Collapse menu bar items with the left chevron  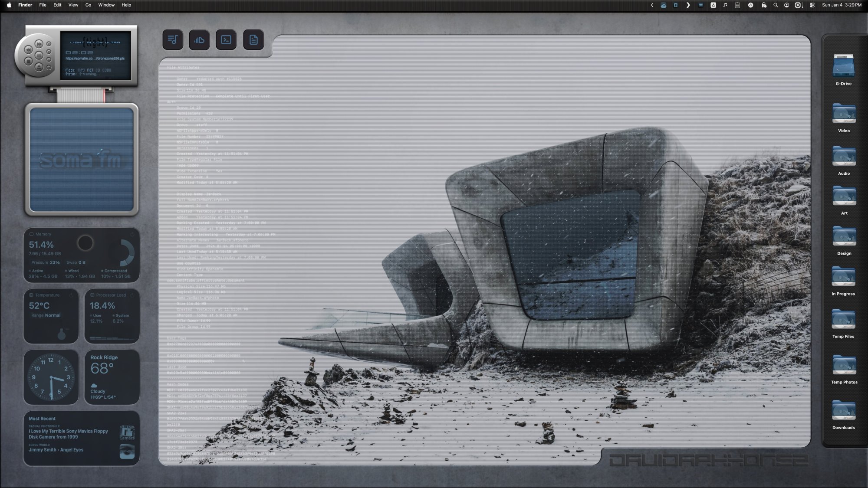[x=652, y=5]
